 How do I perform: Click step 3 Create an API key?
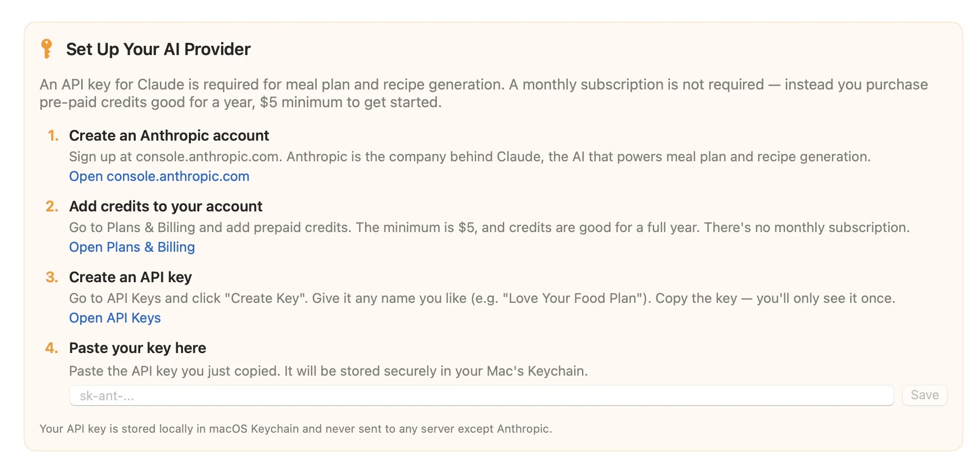[x=131, y=277]
